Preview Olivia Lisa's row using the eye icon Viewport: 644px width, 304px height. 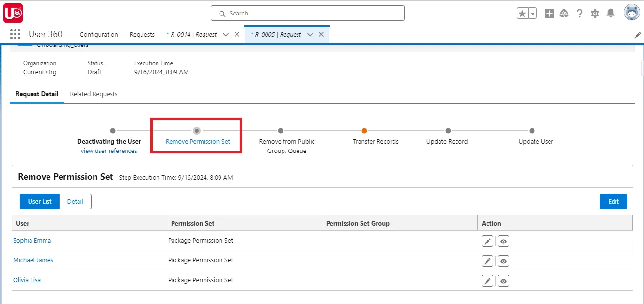tap(503, 280)
